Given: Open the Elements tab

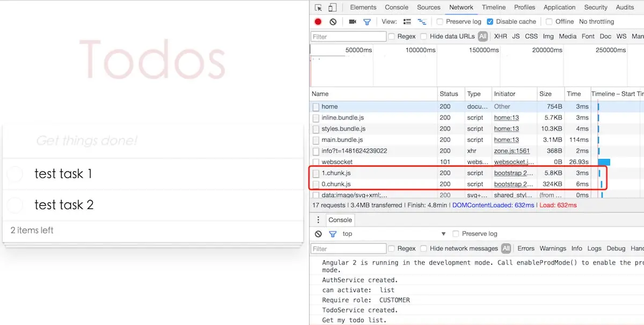Looking at the screenshot, I should pyautogui.click(x=363, y=8).
